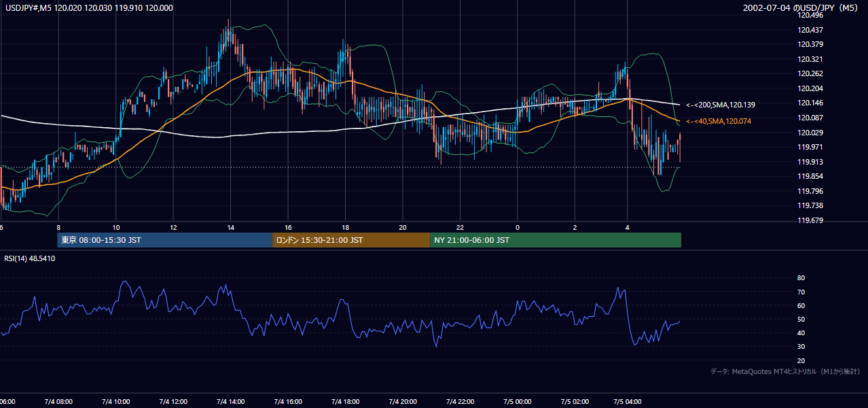The width and height of the screenshot is (868, 408).
Task: Click price level 119.796 on the axis
Action: [810, 191]
